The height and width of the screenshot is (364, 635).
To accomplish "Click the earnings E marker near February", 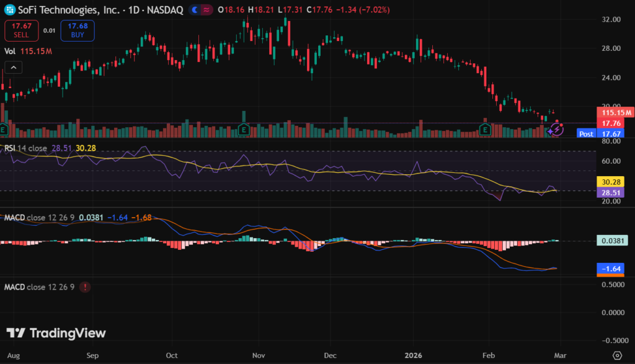I will click(486, 130).
